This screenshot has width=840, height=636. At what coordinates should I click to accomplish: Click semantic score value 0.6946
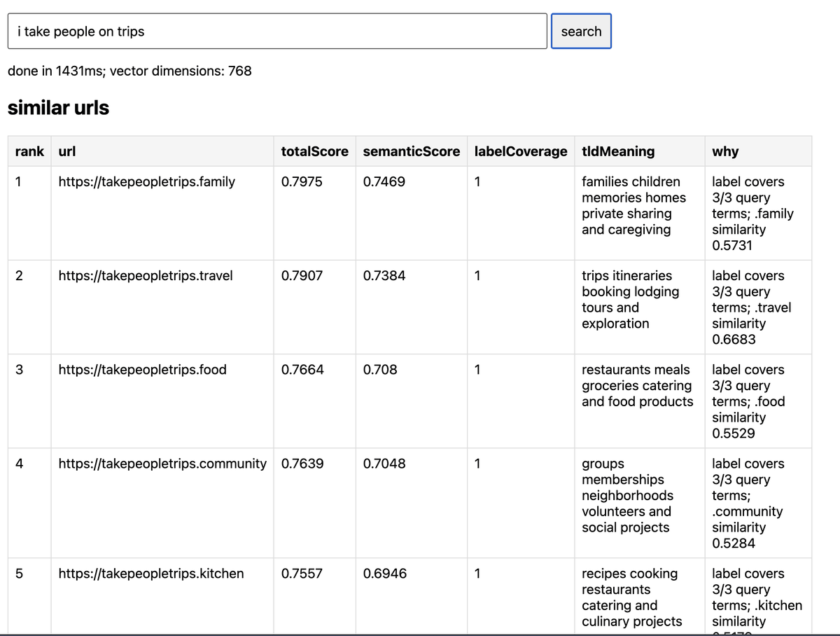coord(384,574)
